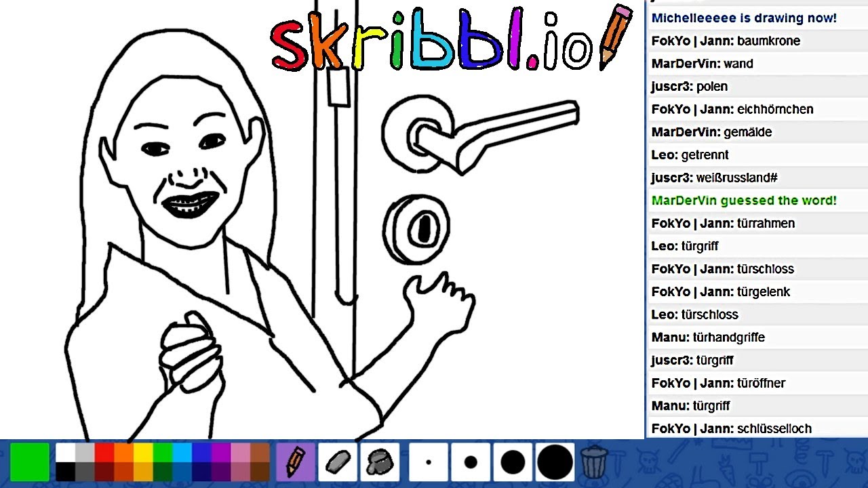Pick the dark yellow color swatch
Viewport: 868px width, 488px height.
[x=143, y=472]
